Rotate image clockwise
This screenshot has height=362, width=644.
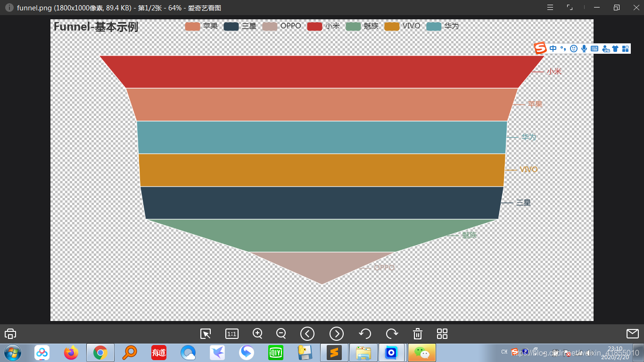click(392, 334)
